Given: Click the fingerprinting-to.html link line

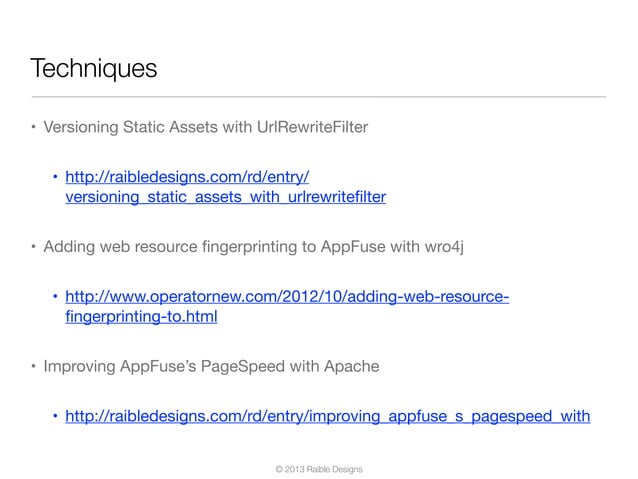Looking at the screenshot, I should pyautogui.click(x=141, y=318).
